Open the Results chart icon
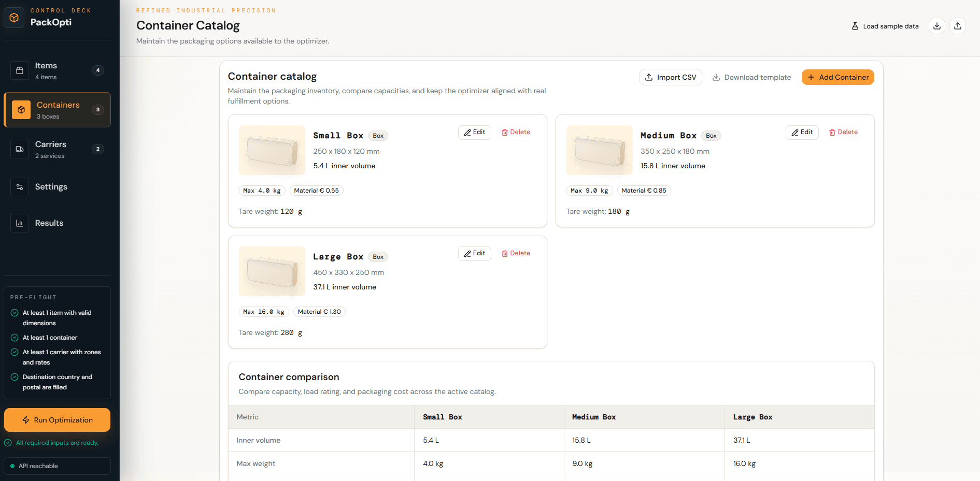This screenshot has width=980, height=481. click(x=20, y=223)
